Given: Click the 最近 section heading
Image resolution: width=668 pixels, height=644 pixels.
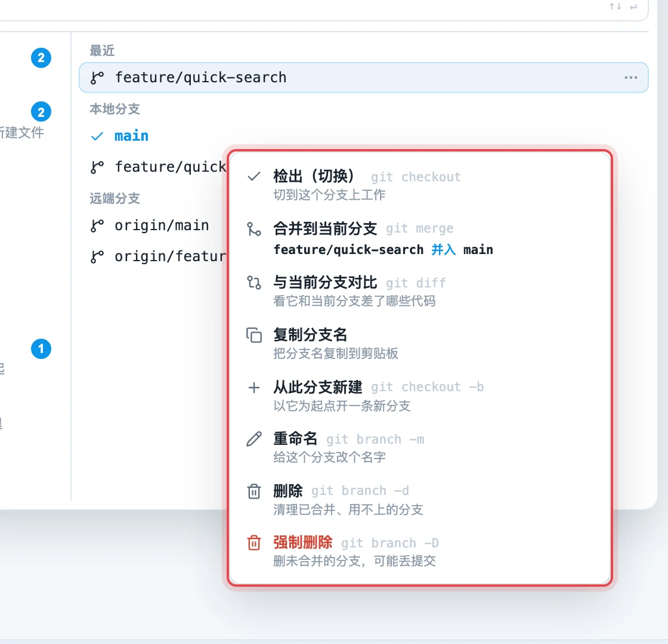Looking at the screenshot, I should [x=102, y=51].
